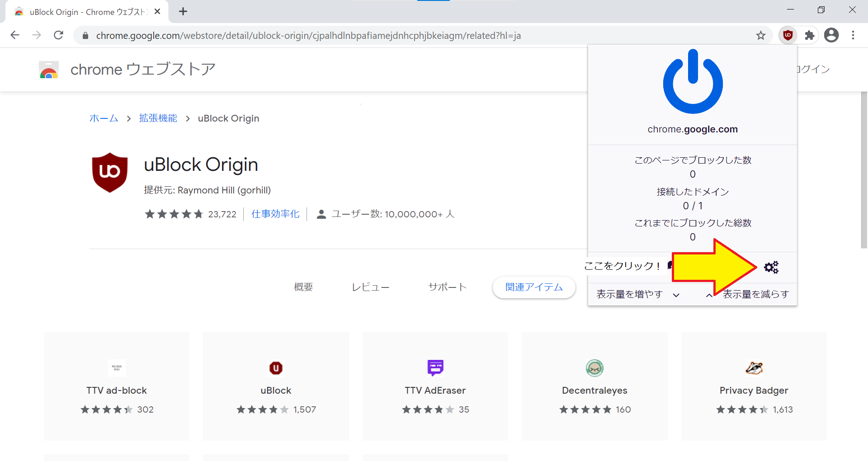868x461 pixels.
Task: Select the サポート tab
Action: pyautogui.click(x=447, y=287)
